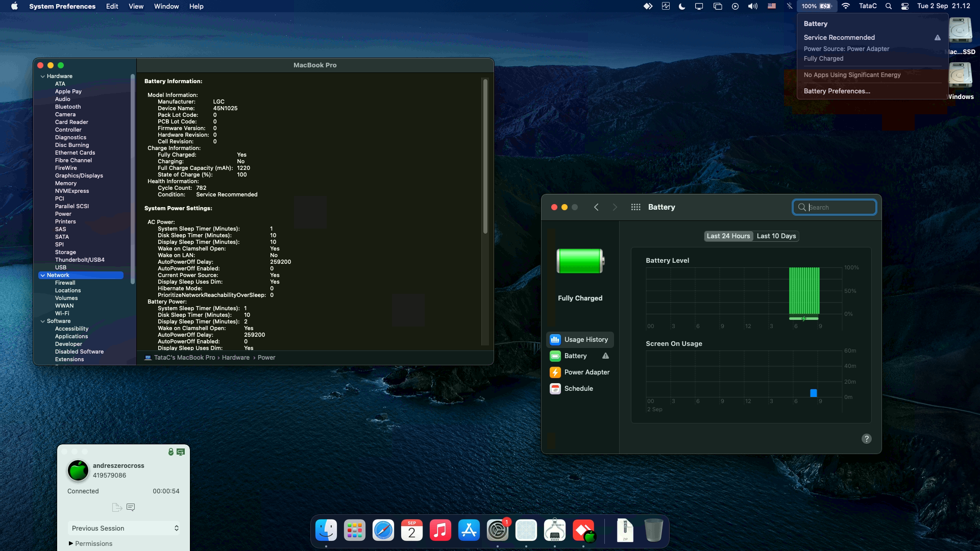The height and width of the screenshot is (551, 980).
Task: Collapse the Software tree section
Action: click(x=43, y=321)
